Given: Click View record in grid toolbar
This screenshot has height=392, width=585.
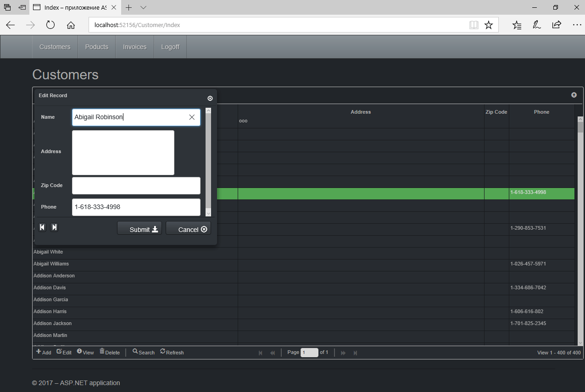Looking at the screenshot, I should [x=85, y=352].
